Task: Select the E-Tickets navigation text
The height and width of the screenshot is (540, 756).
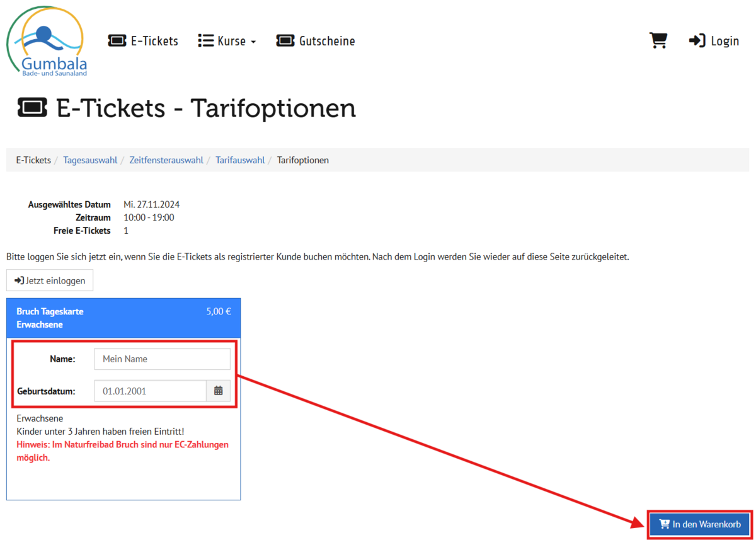Action: click(154, 41)
